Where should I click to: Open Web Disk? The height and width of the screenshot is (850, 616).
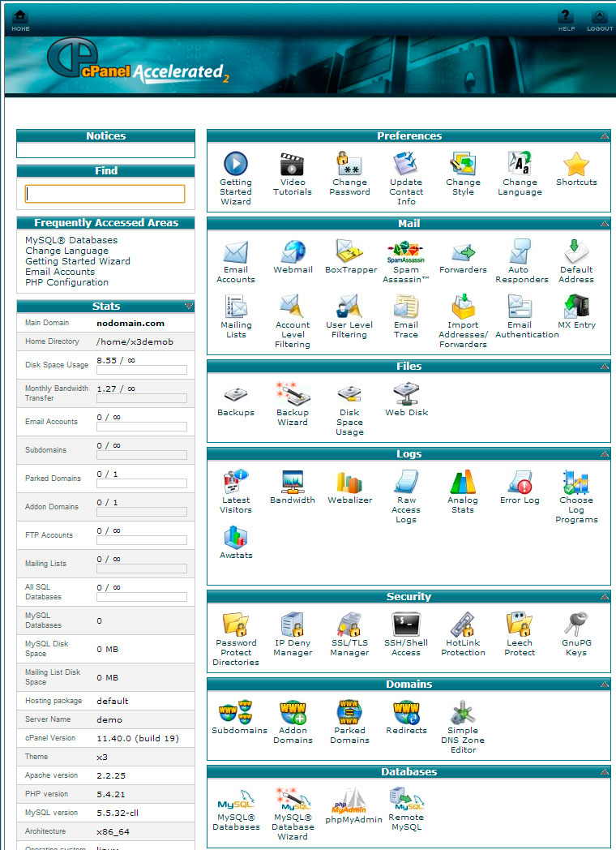(x=406, y=395)
